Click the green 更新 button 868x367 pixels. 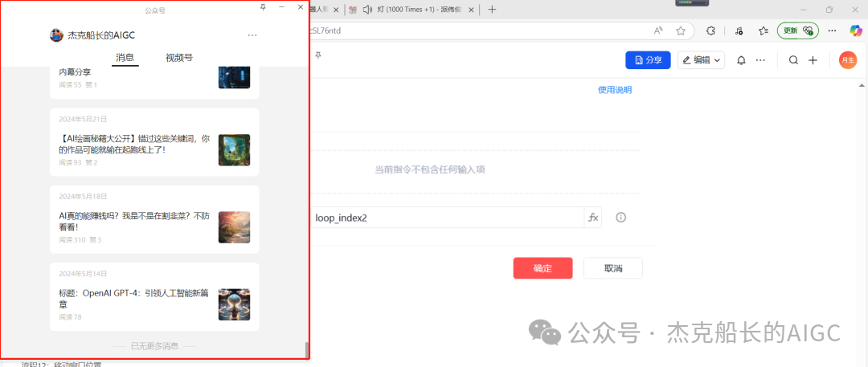[x=798, y=31]
